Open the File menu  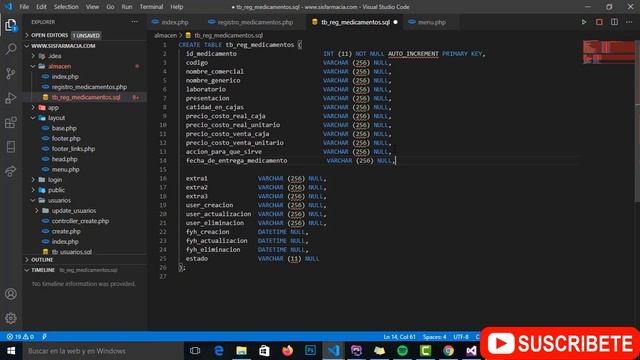tap(24, 7)
